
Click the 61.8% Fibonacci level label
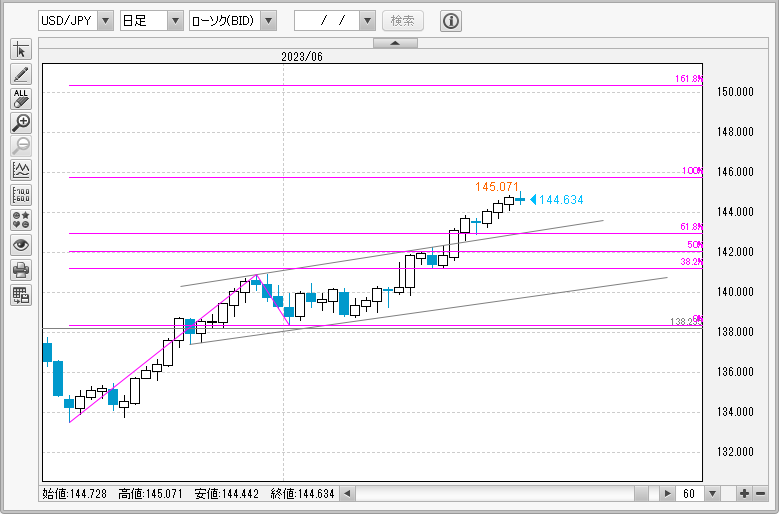[691, 226]
